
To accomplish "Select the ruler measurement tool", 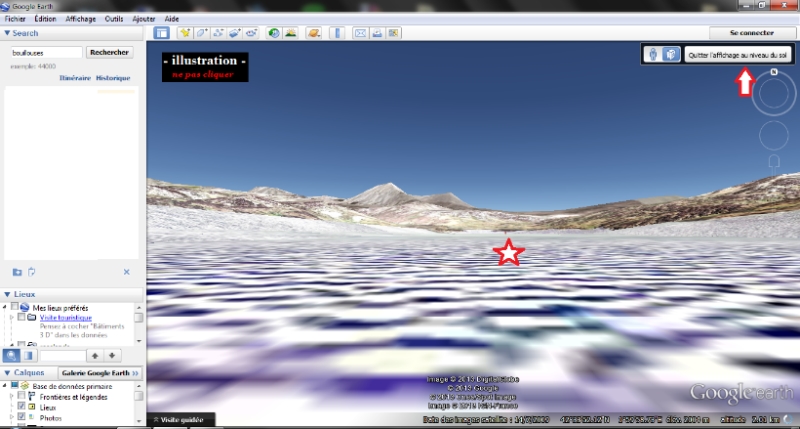I will click(x=336, y=33).
